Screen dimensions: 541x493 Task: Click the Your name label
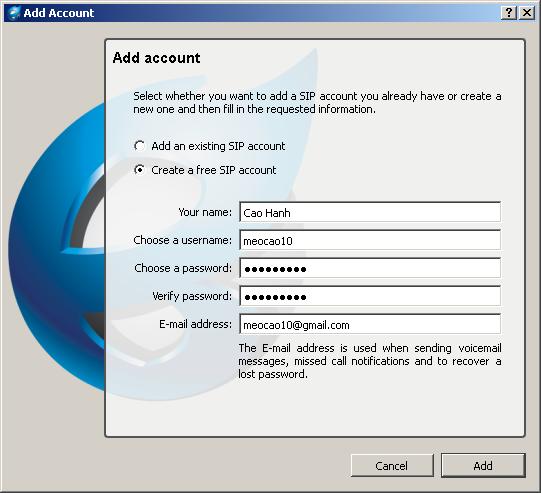pos(205,212)
